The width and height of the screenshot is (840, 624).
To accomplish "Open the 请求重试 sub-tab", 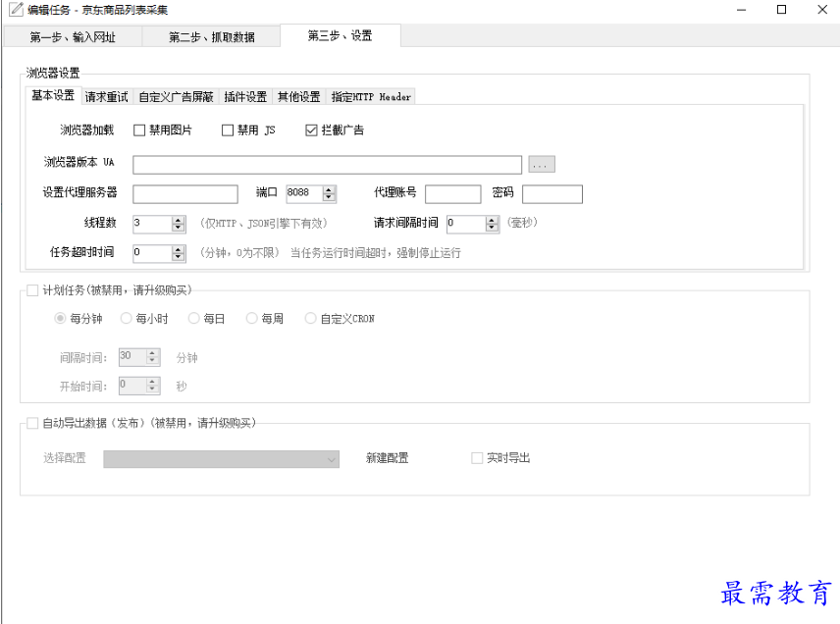I will pyautogui.click(x=107, y=97).
